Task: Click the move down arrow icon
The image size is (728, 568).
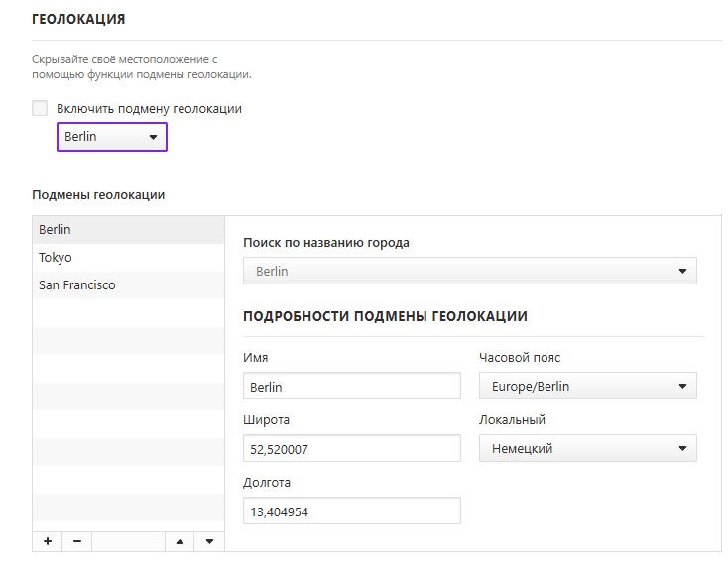Action: click(x=209, y=541)
